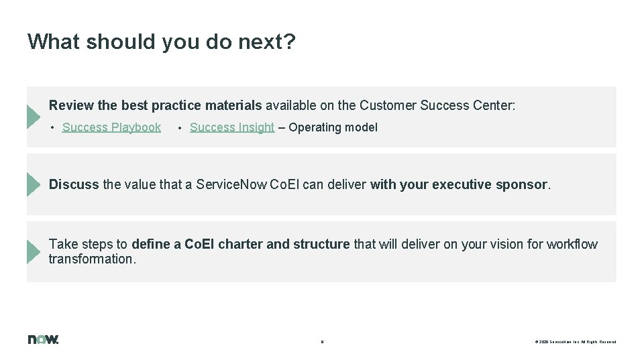Click the bold "define a Co.EI charter and structure" text
This screenshot has height=362, width=644.
[x=241, y=244]
